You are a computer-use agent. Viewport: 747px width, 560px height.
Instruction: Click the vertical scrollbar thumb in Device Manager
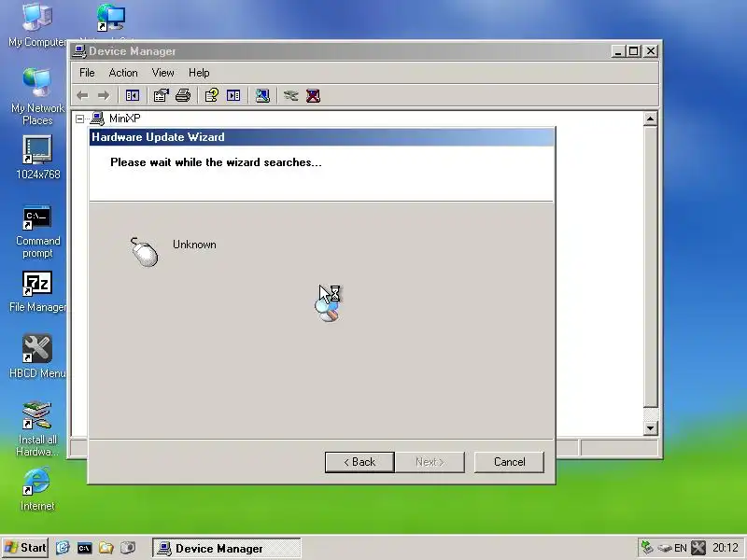tap(650, 266)
